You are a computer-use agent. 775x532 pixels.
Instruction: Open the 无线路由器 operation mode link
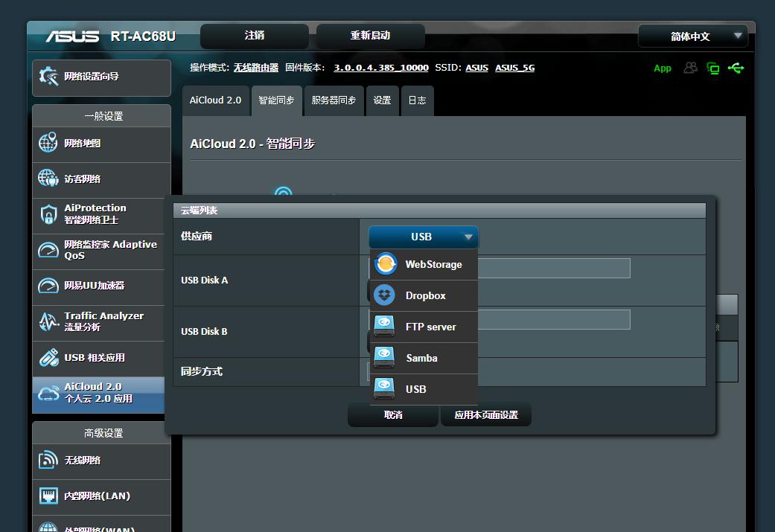pyautogui.click(x=255, y=68)
